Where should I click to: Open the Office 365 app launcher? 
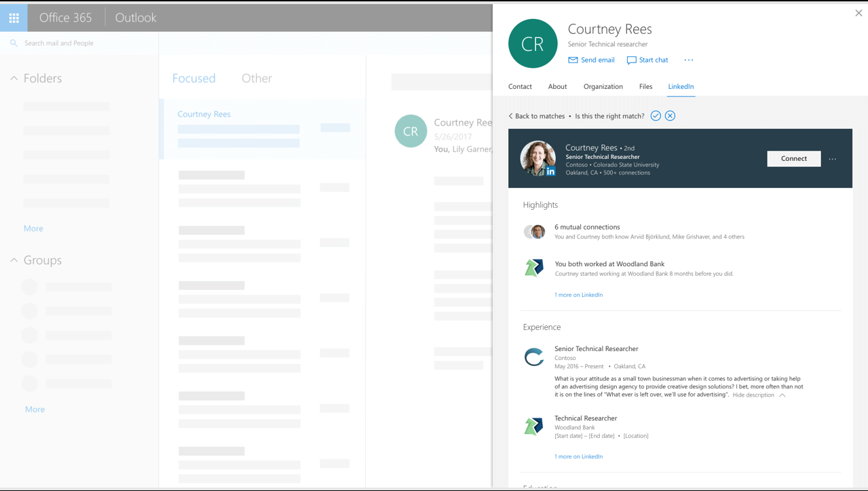[13, 17]
